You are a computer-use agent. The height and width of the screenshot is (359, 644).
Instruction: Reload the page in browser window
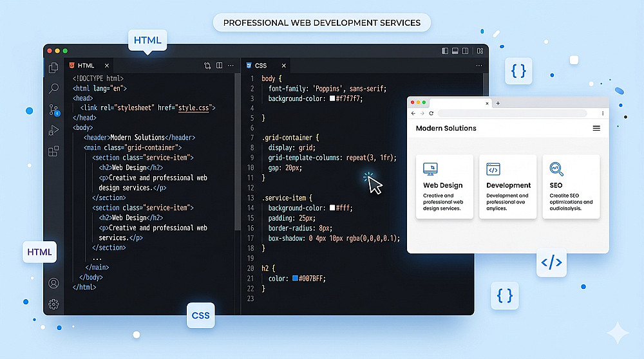click(x=431, y=113)
